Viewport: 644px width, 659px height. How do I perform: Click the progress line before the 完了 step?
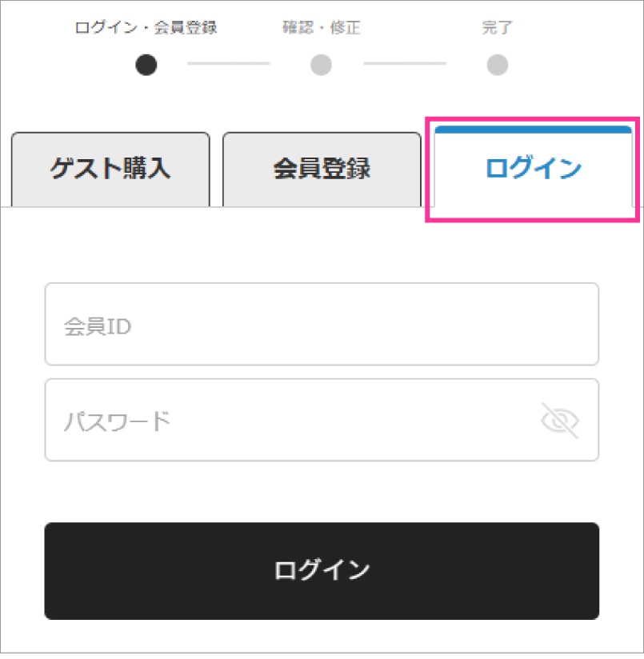click(405, 63)
